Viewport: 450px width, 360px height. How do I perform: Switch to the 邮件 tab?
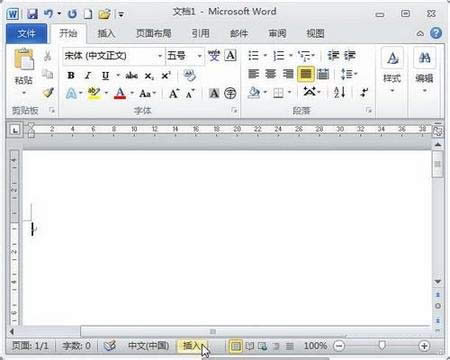239,33
